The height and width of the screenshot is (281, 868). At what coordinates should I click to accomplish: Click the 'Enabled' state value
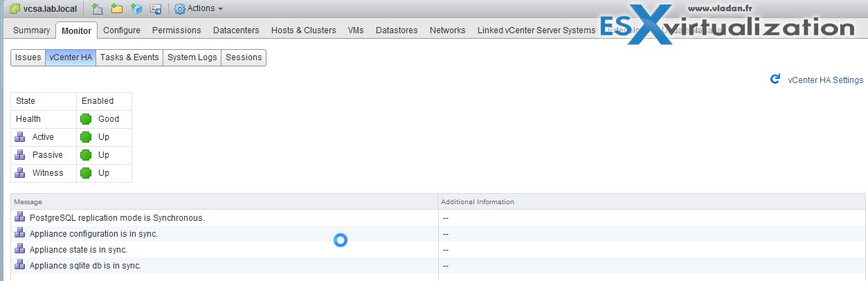coord(98,101)
